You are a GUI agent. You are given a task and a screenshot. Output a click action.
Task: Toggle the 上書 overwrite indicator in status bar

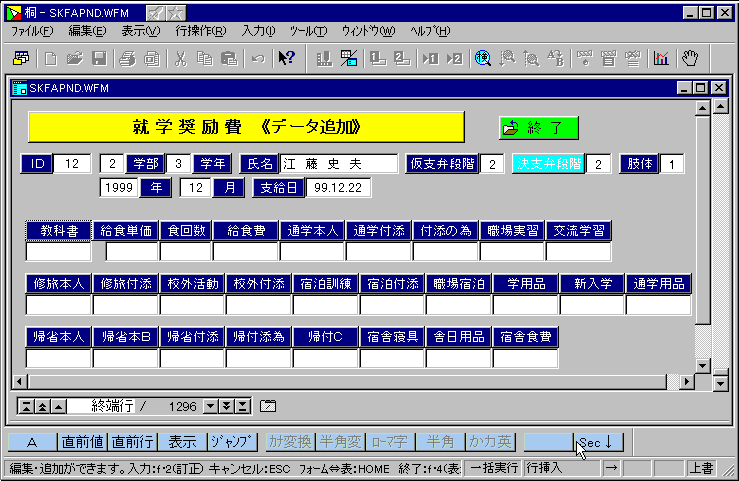tap(702, 468)
